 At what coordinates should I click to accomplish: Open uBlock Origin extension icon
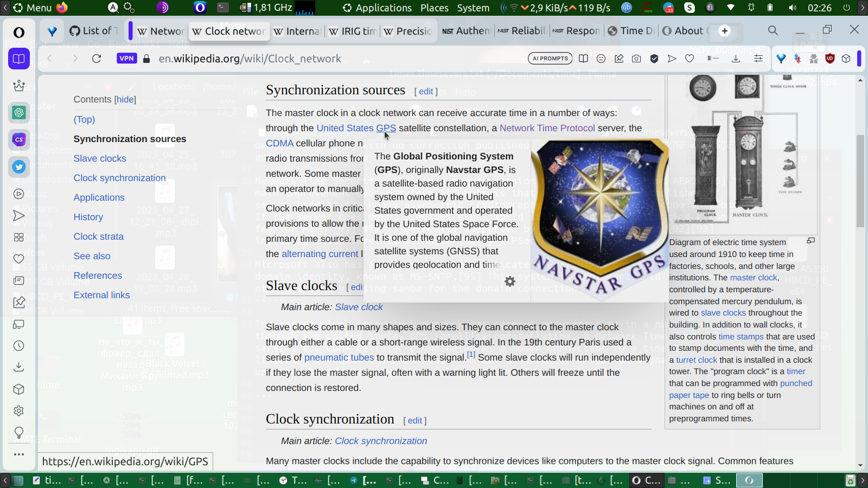click(829, 59)
